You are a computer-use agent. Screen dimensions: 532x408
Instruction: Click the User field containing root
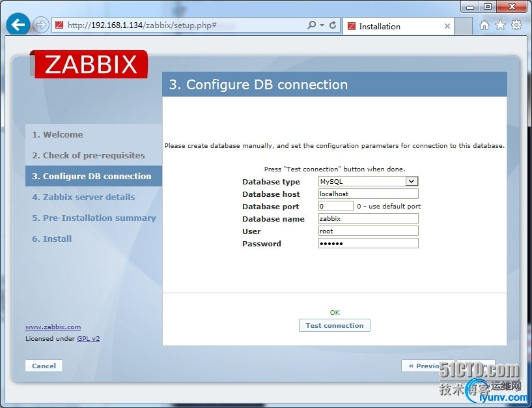(368, 231)
